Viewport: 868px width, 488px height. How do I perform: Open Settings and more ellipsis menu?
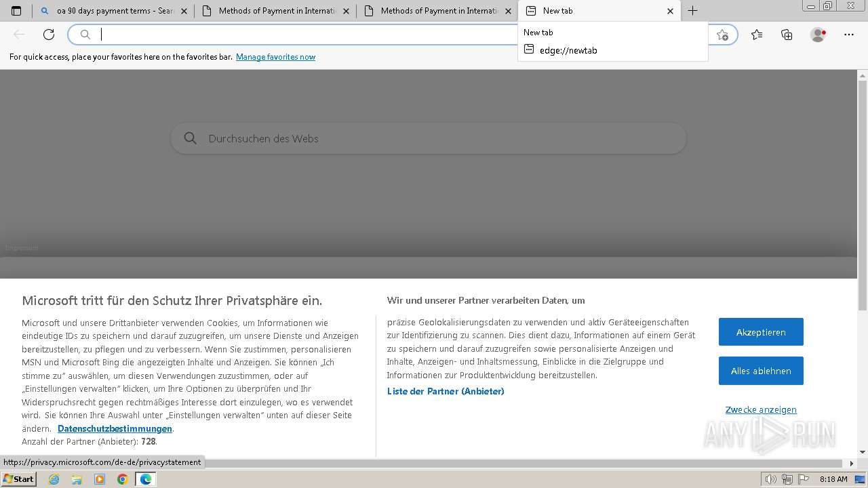tap(849, 35)
